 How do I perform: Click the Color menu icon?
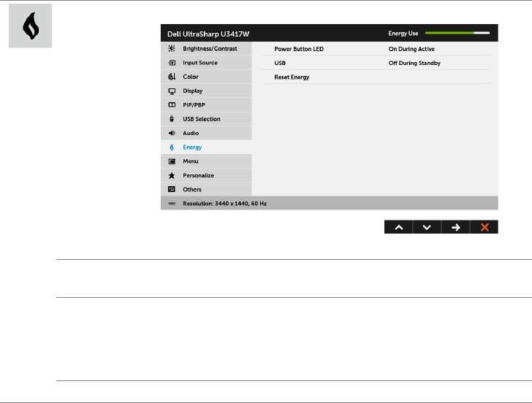coord(172,77)
